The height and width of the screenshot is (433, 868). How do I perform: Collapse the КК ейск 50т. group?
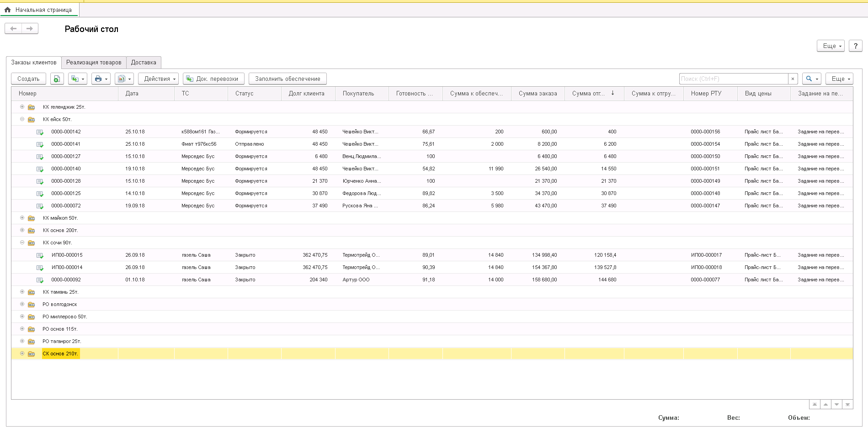pos(22,119)
